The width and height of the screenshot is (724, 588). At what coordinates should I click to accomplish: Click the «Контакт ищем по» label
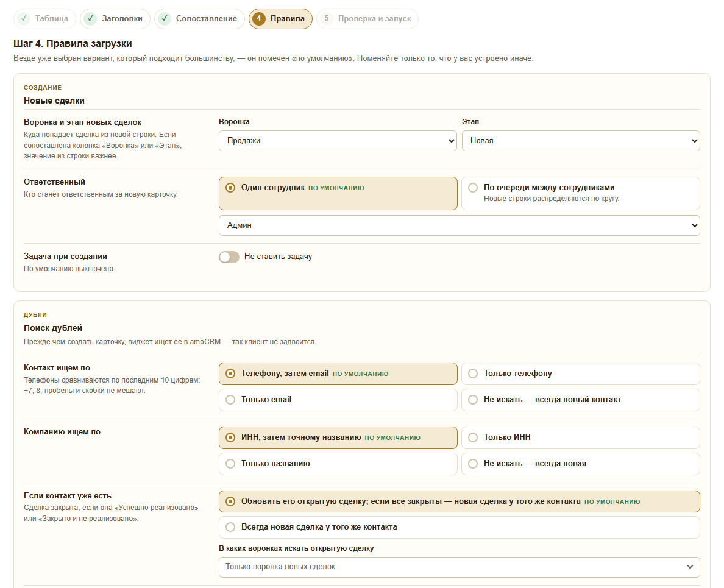(57, 368)
